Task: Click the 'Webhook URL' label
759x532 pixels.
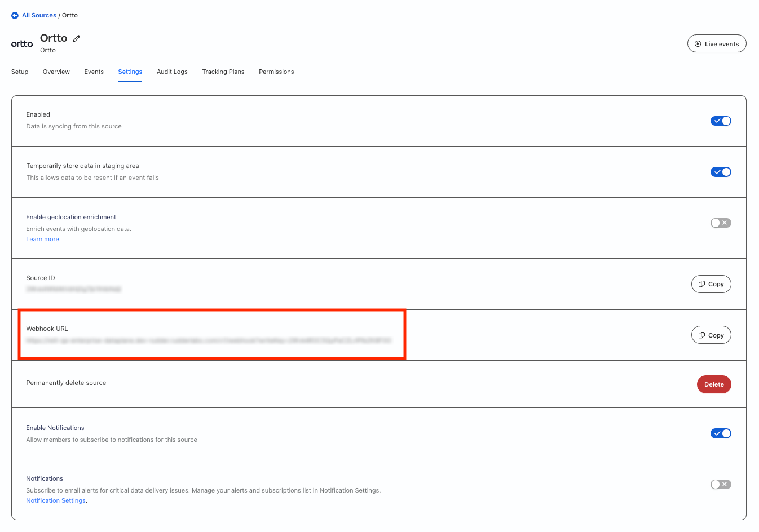Action: tap(47, 329)
